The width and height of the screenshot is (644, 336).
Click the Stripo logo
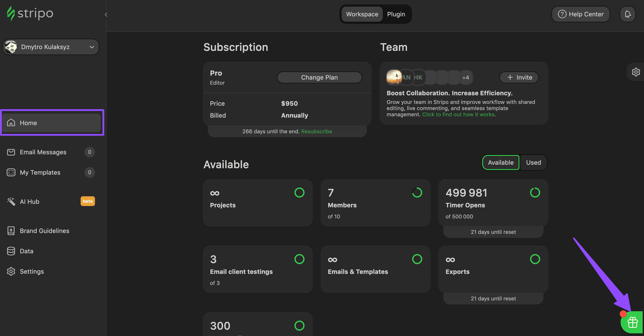(x=30, y=13)
